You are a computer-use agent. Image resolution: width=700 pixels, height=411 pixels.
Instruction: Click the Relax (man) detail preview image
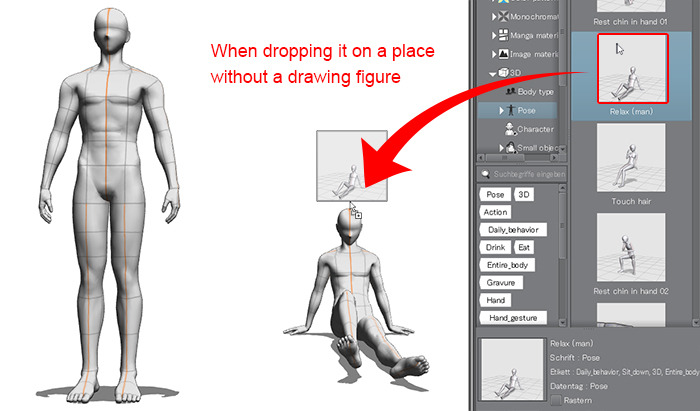pos(512,369)
